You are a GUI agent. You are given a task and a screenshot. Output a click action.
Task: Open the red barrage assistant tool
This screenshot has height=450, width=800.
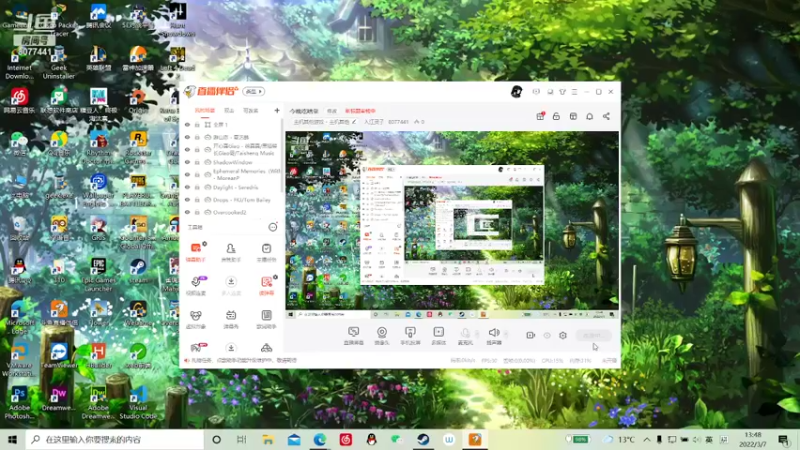tap(196, 253)
